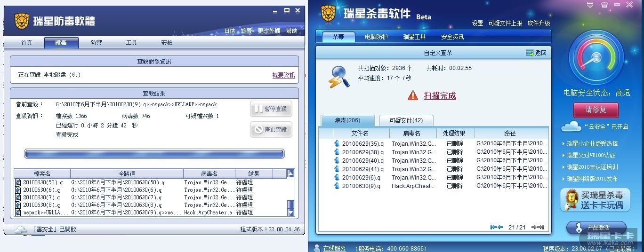Click the virus icon for 20100629(6).q
Viewport: 644px width, 252px height.
coord(337,177)
